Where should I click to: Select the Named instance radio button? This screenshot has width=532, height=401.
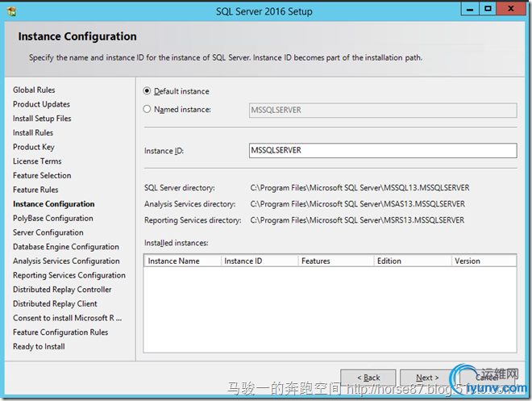(147, 109)
